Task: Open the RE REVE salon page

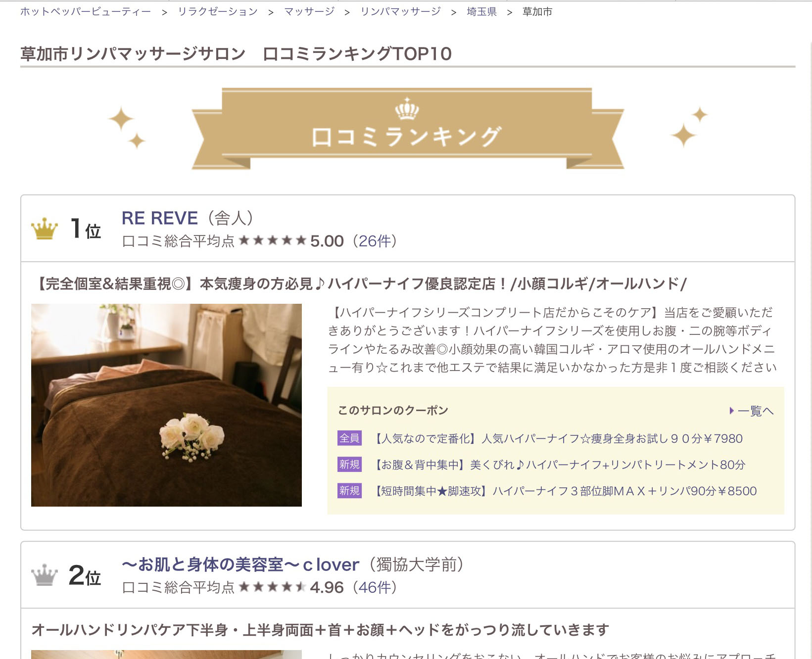Action: coord(160,218)
